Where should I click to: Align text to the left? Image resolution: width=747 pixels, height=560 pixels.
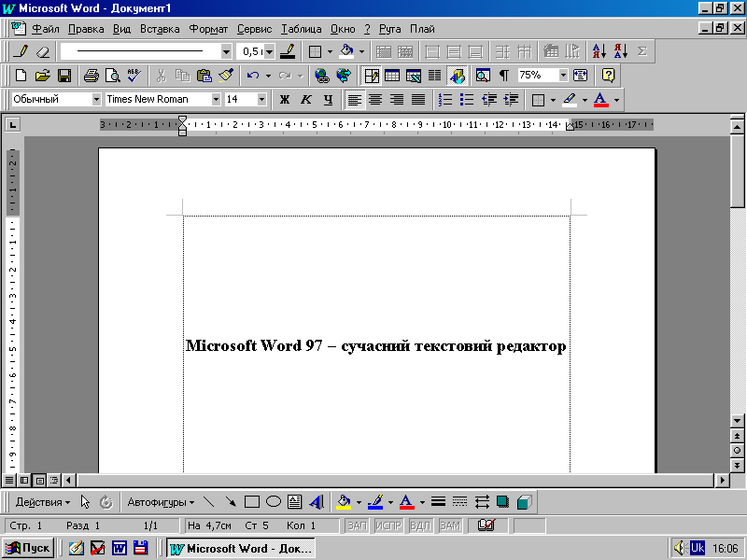pos(354,100)
